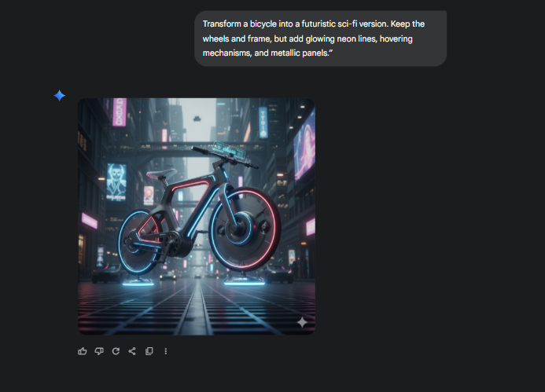Viewport: 545px width, 392px height.
Task: Copy the response using the copy icon
Action: click(149, 351)
